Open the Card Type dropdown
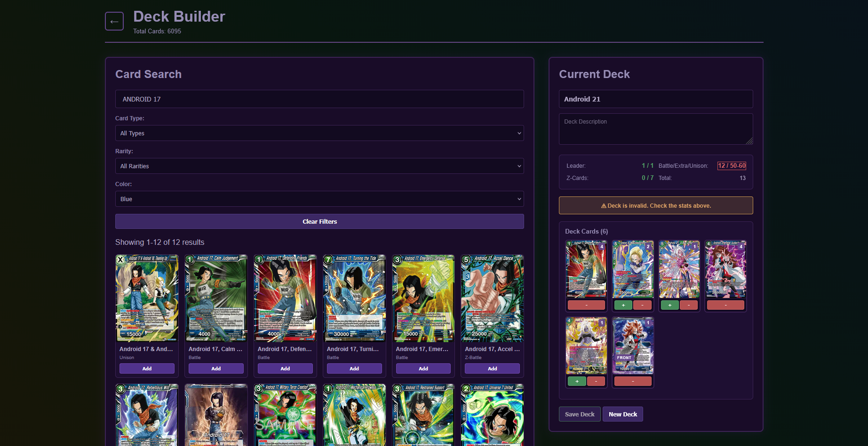 click(x=319, y=133)
